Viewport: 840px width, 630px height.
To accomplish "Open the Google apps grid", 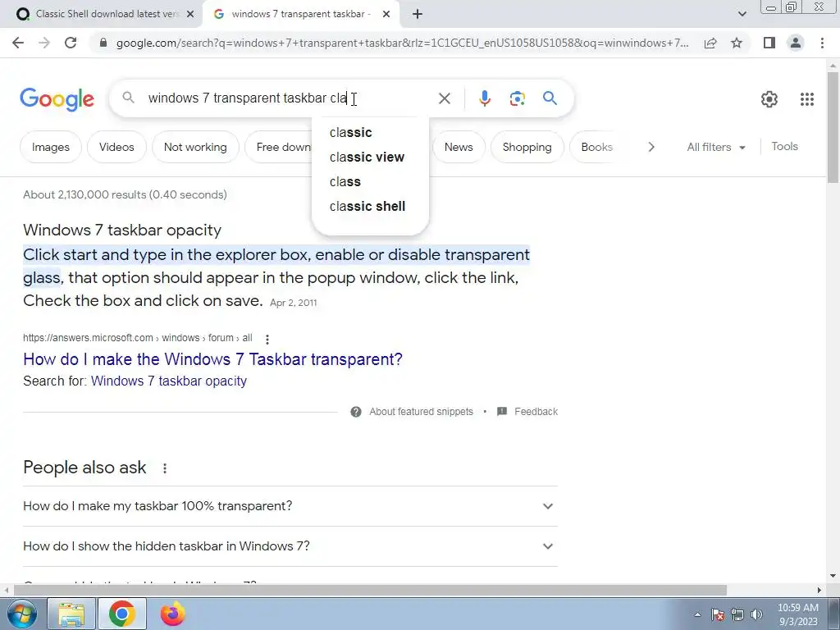I will (x=807, y=99).
